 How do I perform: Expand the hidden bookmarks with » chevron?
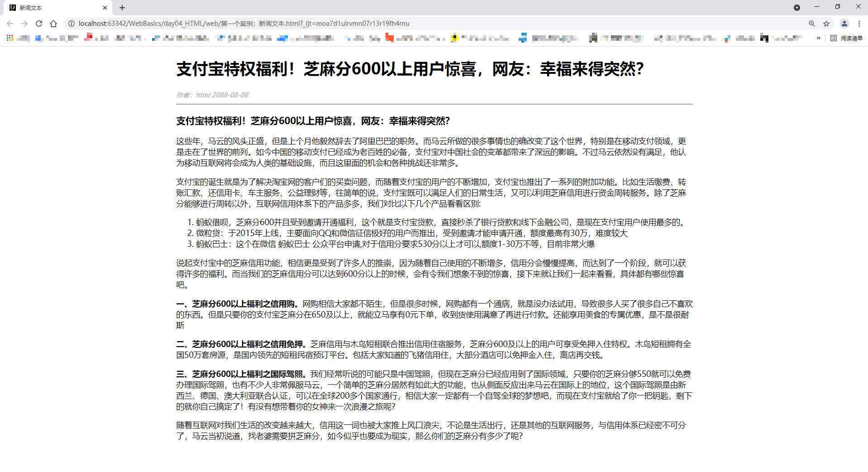(x=818, y=38)
